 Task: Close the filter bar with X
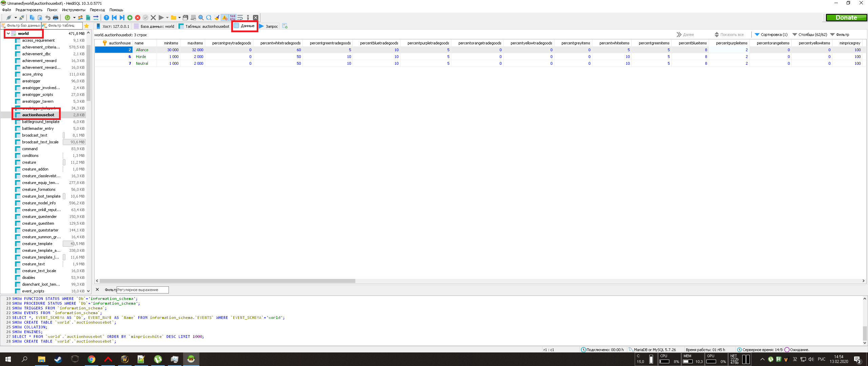97,290
